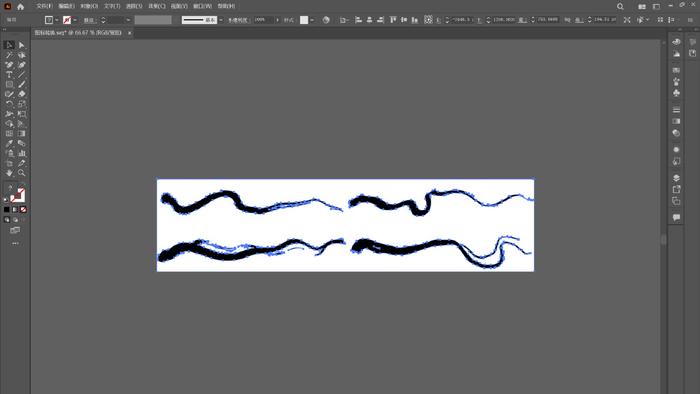Click the horizontal align left button

(x=358, y=20)
